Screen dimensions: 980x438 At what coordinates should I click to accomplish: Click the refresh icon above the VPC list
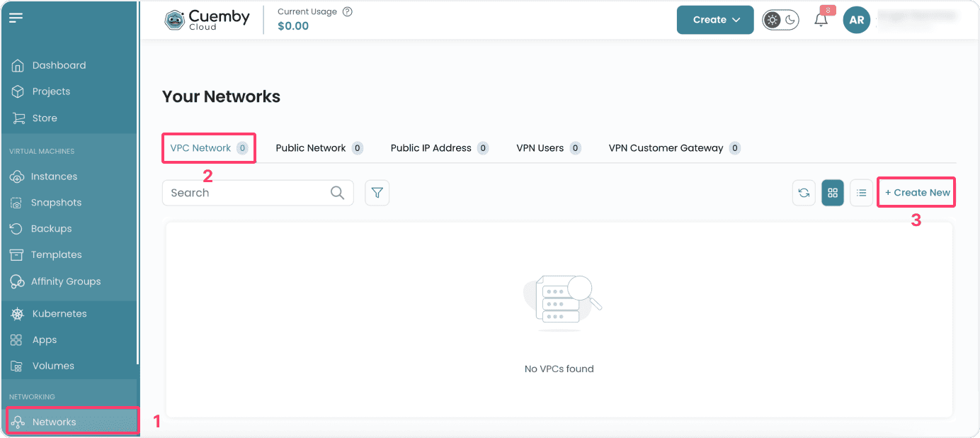pos(804,192)
